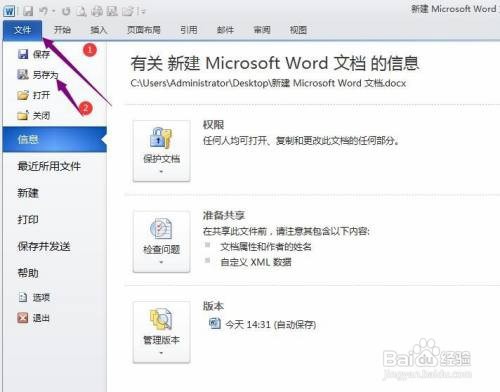Click the 自定义 XML 数据 list item
Image resolution: width=500 pixels, height=392 pixels.
256,262
